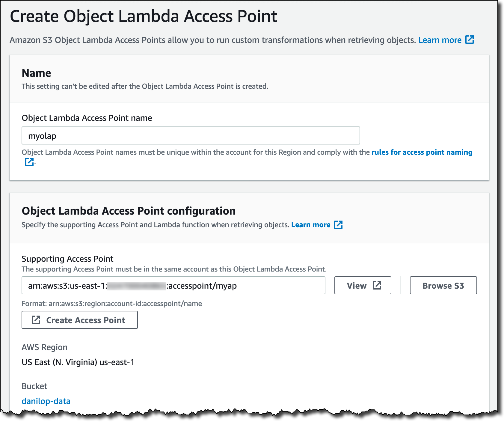The image size is (504, 422).
Task: Focus the Object Lambda Access Point name field
Action: point(191,135)
